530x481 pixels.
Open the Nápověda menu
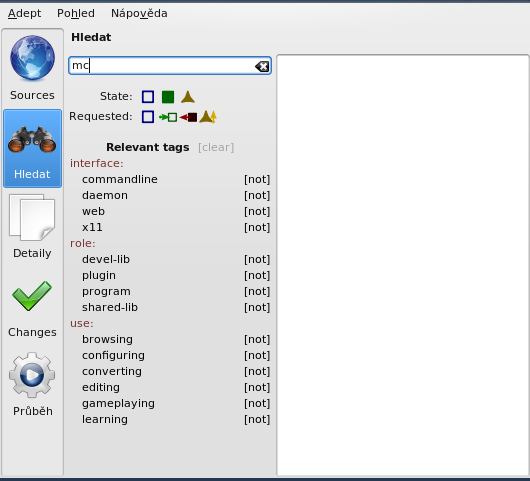coord(139,14)
